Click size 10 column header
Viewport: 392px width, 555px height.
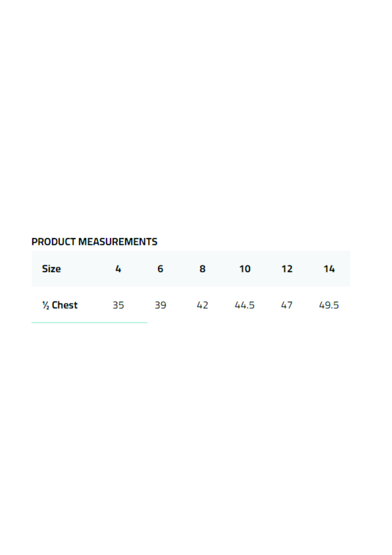[x=245, y=269]
